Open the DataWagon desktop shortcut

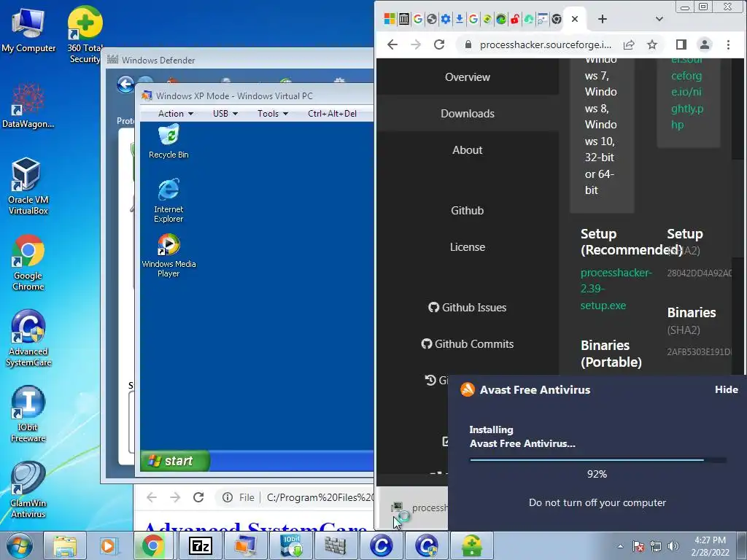(28, 106)
